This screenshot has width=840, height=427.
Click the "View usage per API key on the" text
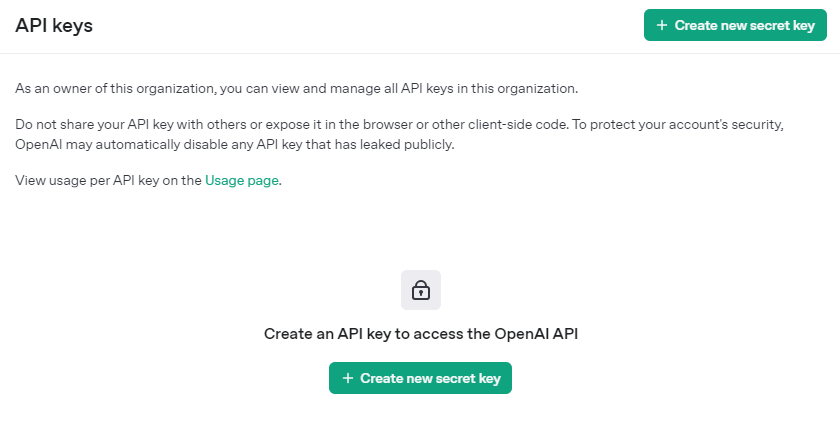108,181
